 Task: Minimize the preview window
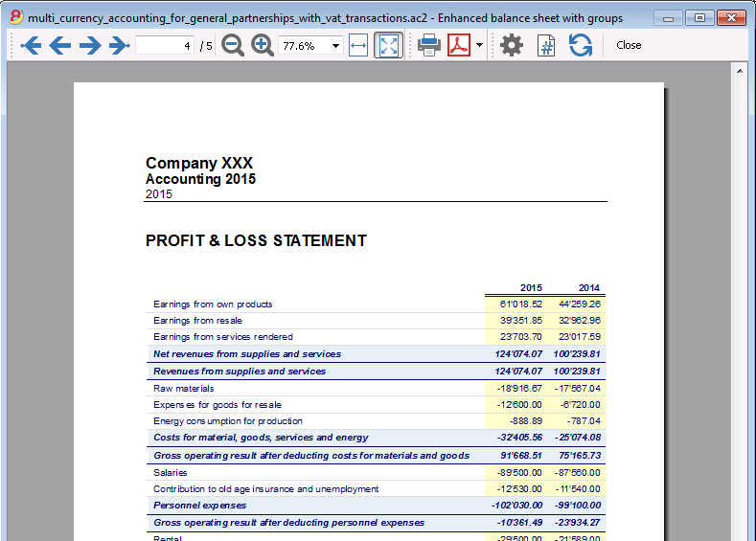[668, 18]
